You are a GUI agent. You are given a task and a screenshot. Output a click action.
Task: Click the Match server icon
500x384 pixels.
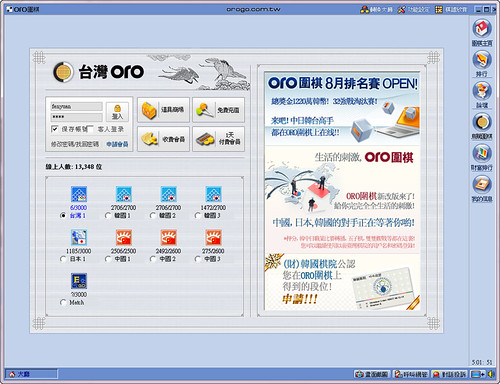[79, 281]
